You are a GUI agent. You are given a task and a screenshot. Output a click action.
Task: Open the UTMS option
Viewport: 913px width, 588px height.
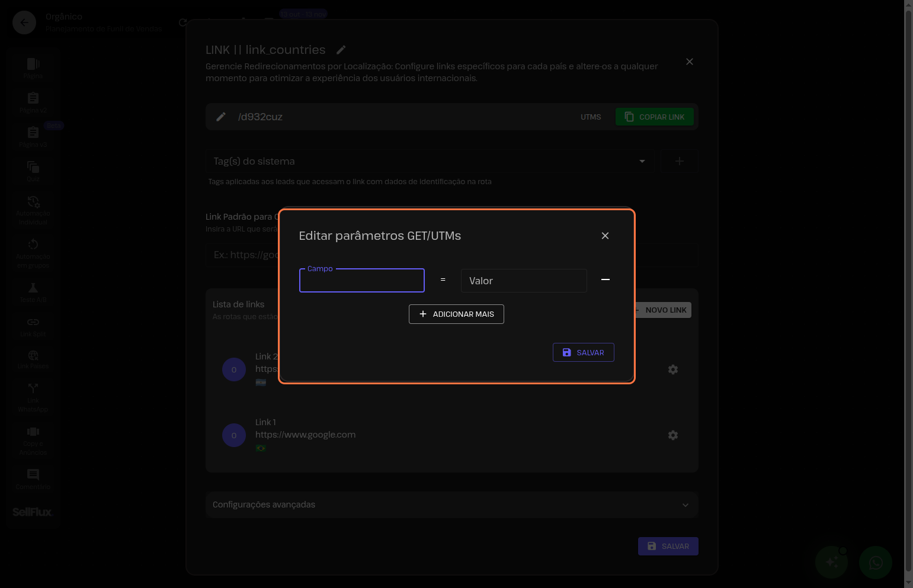click(x=590, y=117)
